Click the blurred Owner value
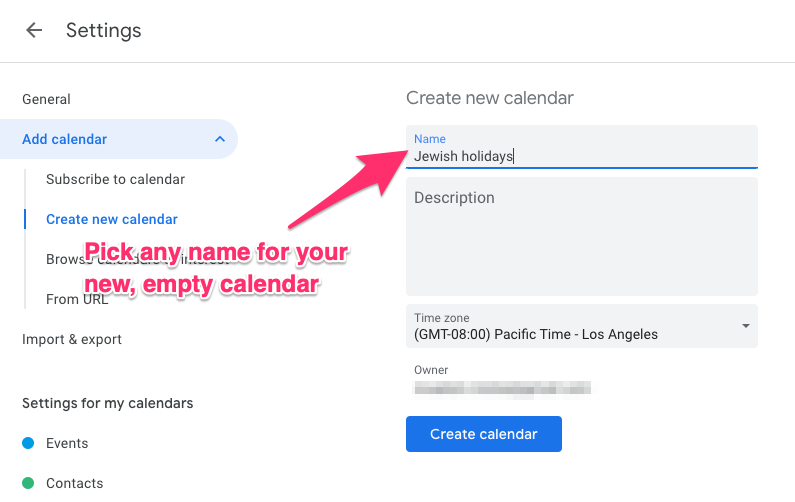This screenshot has width=795, height=502. coord(503,387)
